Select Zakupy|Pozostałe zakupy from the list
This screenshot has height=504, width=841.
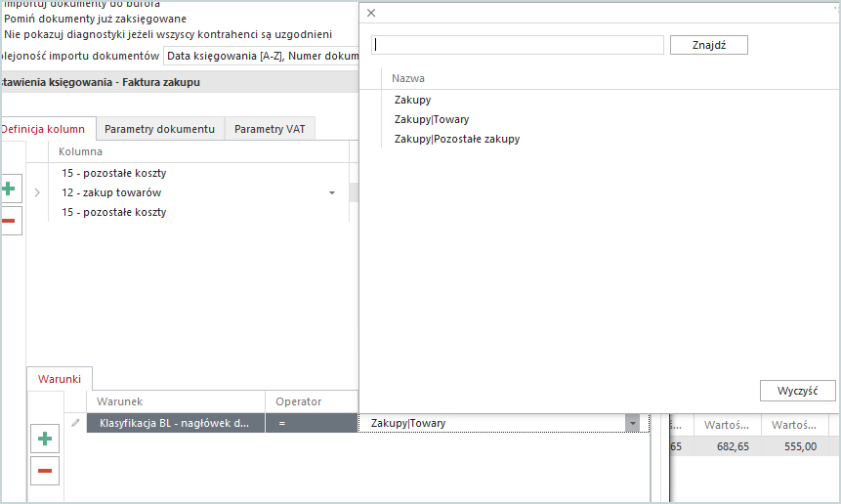(457, 139)
